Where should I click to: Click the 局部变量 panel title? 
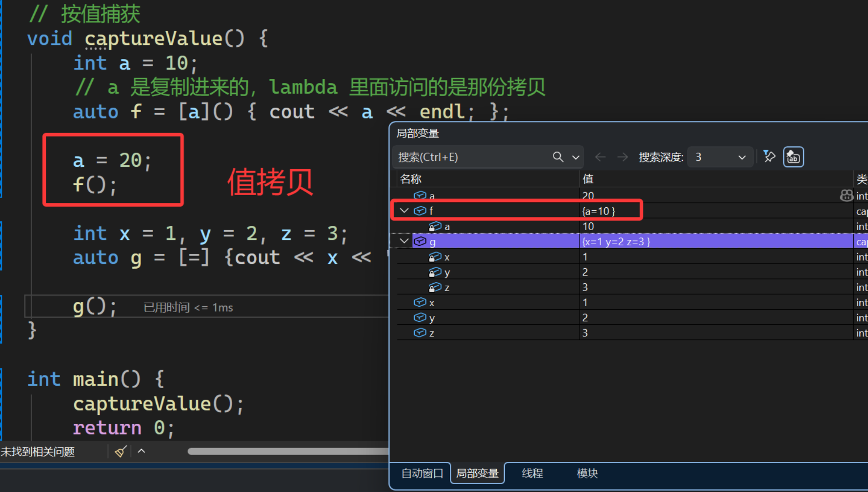pyautogui.click(x=418, y=134)
